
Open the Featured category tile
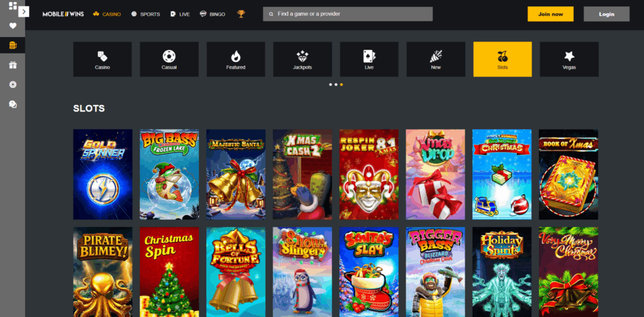point(236,59)
